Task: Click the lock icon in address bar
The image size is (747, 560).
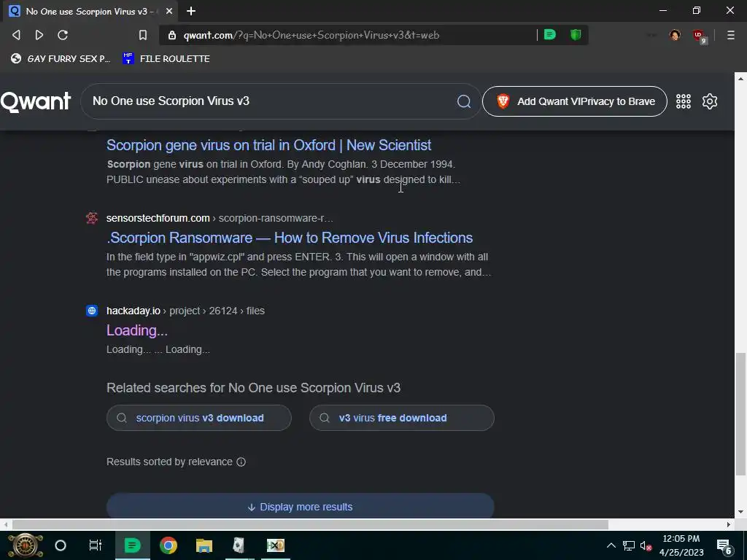Action: point(172,35)
